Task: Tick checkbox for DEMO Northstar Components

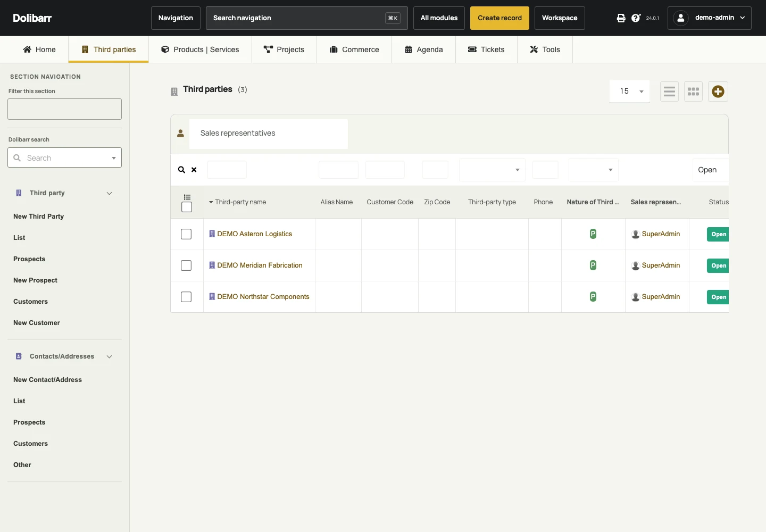Action: pyautogui.click(x=186, y=297)
